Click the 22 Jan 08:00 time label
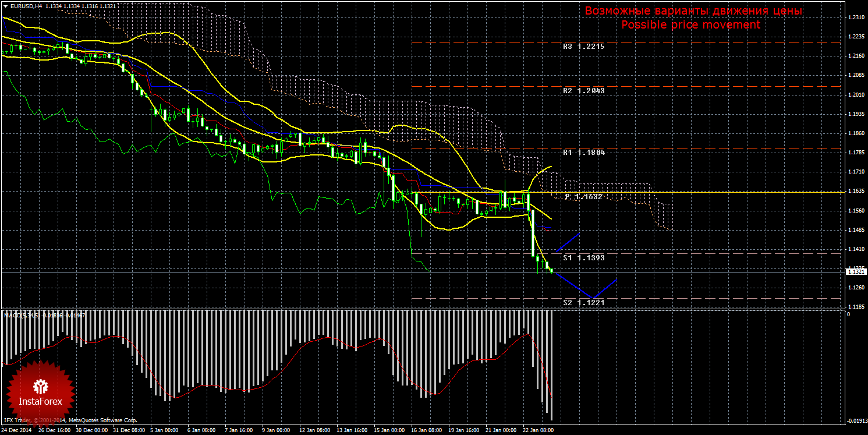The image size is (868, 435). pos(538,430)
